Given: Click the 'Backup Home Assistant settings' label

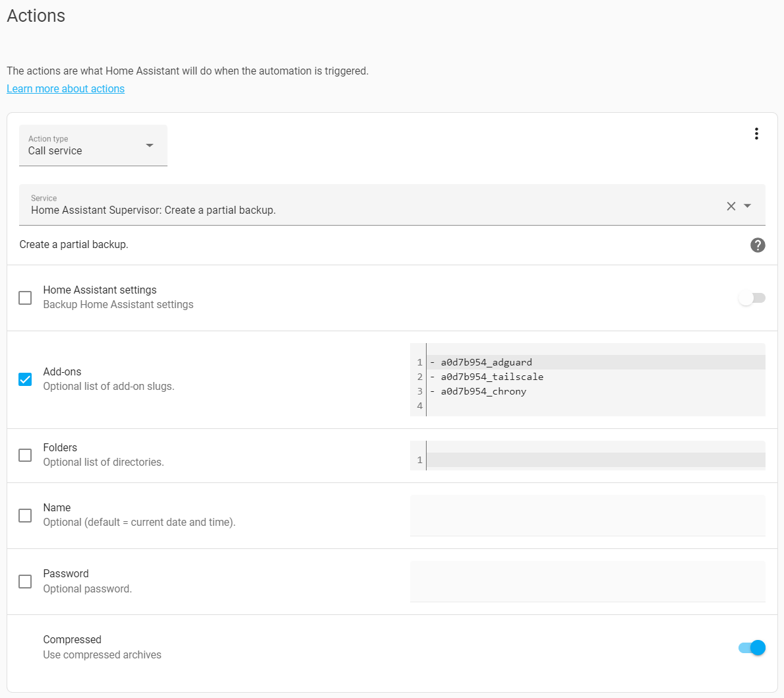Looking at the screenshot, I should 118,305.
